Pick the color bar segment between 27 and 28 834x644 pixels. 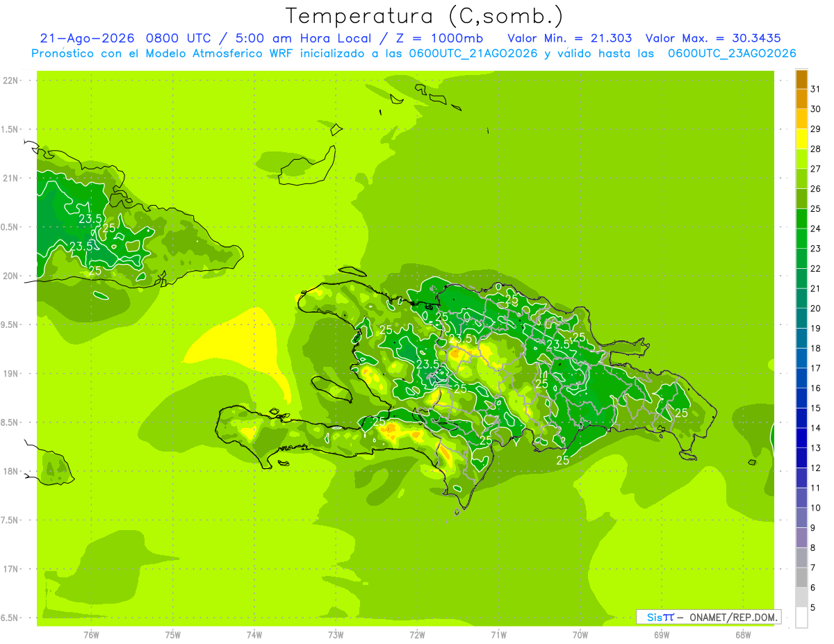tap(801, 158)
